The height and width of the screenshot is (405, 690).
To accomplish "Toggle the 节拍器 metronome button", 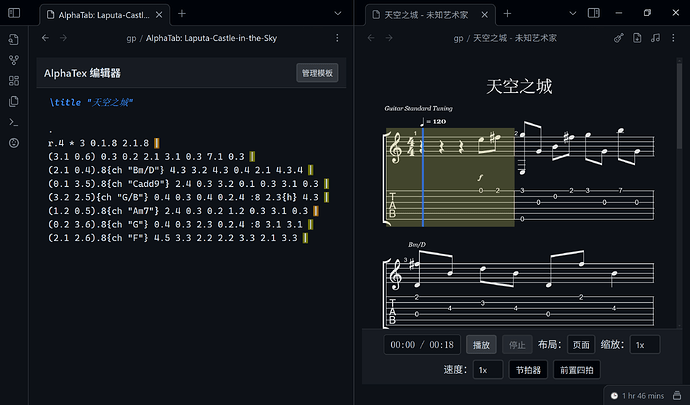I will (528, 370).
